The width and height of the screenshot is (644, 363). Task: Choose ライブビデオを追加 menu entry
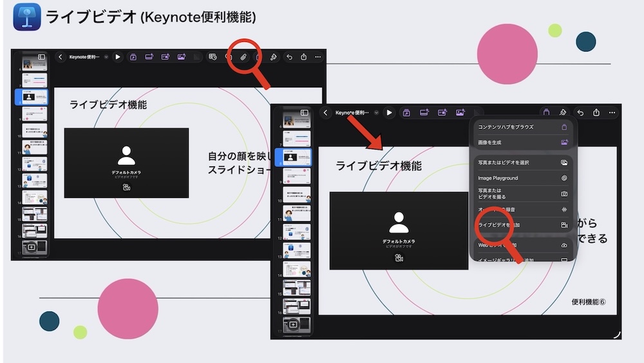(522, 225)
